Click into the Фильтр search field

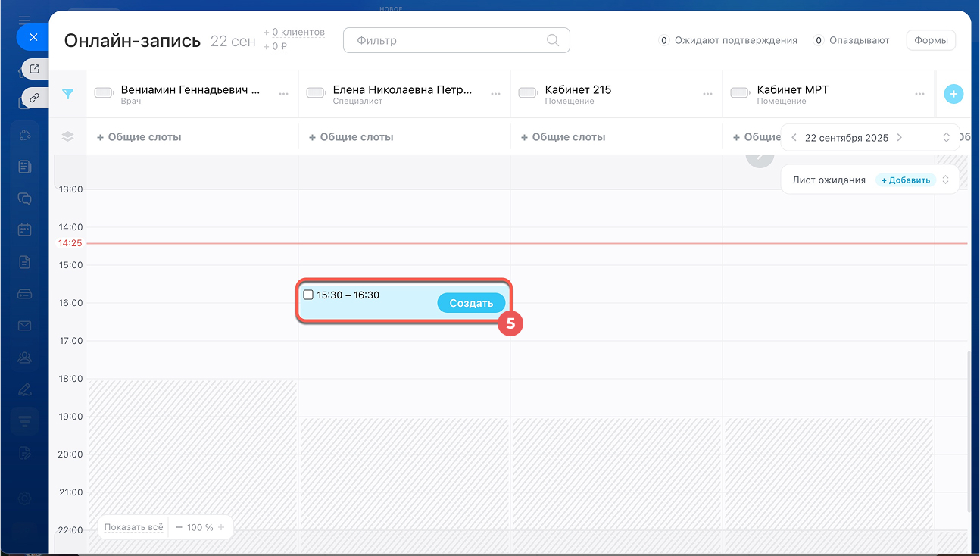tap(447, 41)
